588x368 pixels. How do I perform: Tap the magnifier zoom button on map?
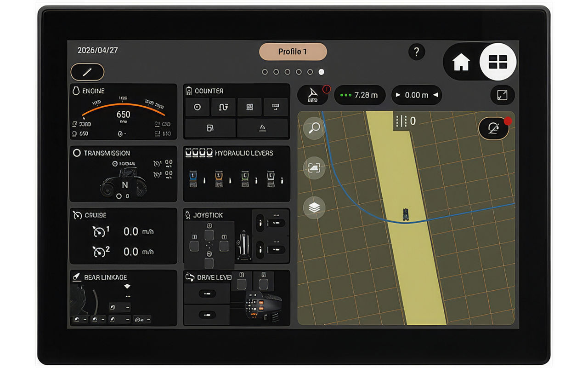pos(314,128)
